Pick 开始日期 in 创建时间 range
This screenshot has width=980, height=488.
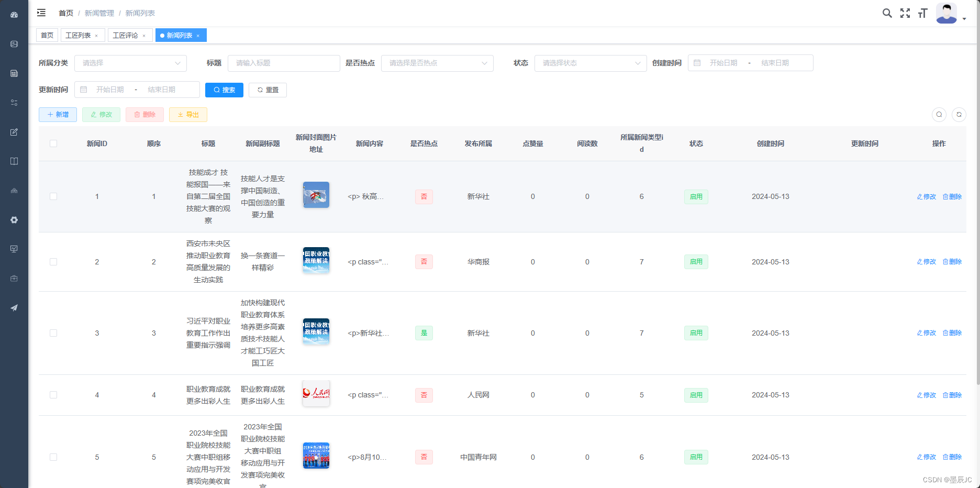[723, 63]
